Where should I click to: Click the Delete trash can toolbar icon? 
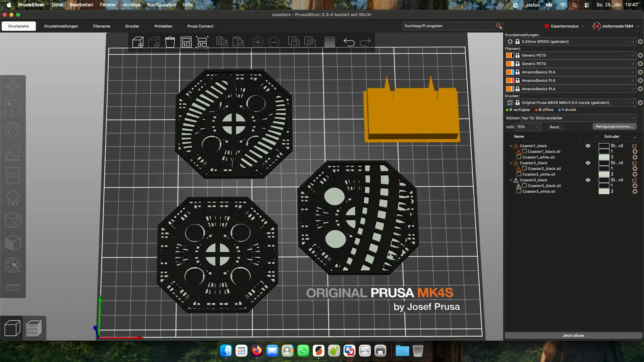click(x=170, y=42)
